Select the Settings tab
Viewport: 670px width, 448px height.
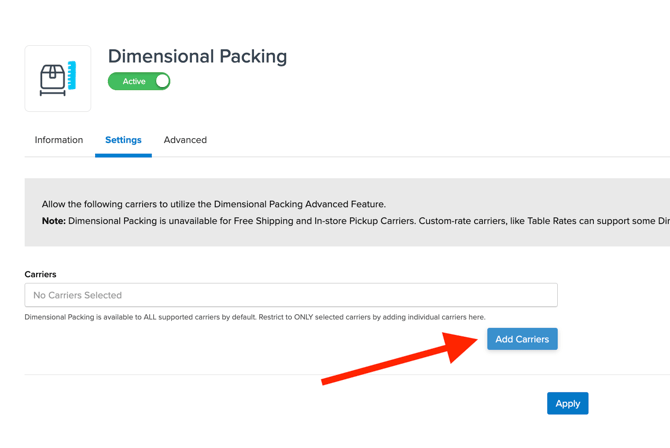(x=123, y=140)
